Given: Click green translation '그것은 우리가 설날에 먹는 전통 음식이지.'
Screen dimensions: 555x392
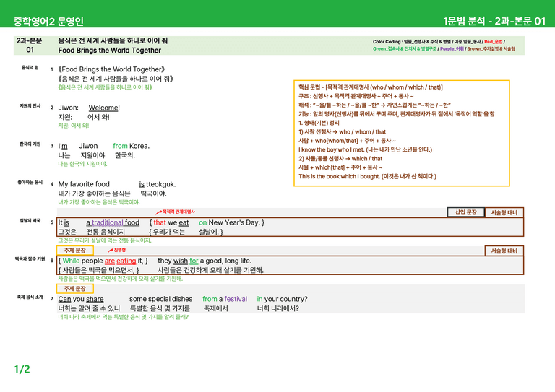Looking at the screenshot, I should (x=105, y=240).
